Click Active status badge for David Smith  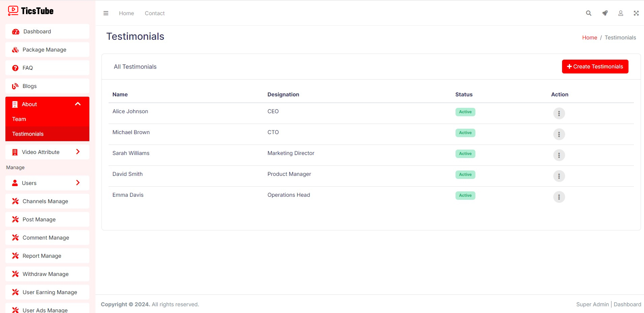pos(465,175)
